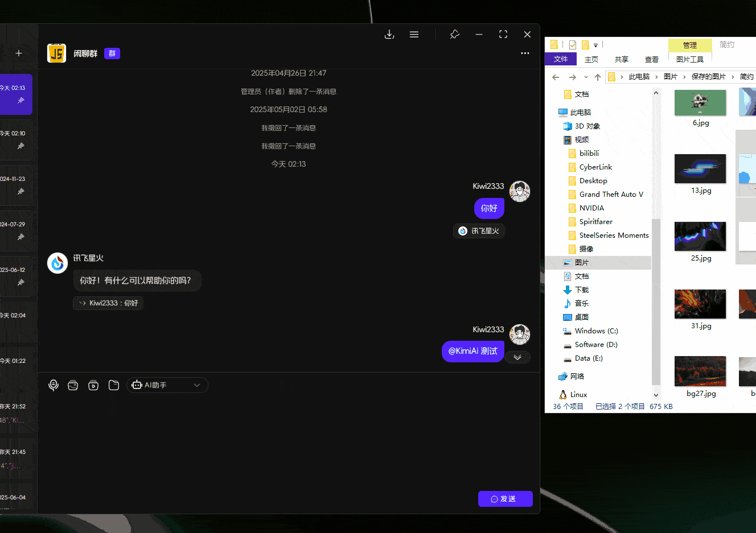The height and width of the screenshot is (533, 756).
Task: Toggle pin on 今天 02:13 conversation
Action: click(21, 101)
